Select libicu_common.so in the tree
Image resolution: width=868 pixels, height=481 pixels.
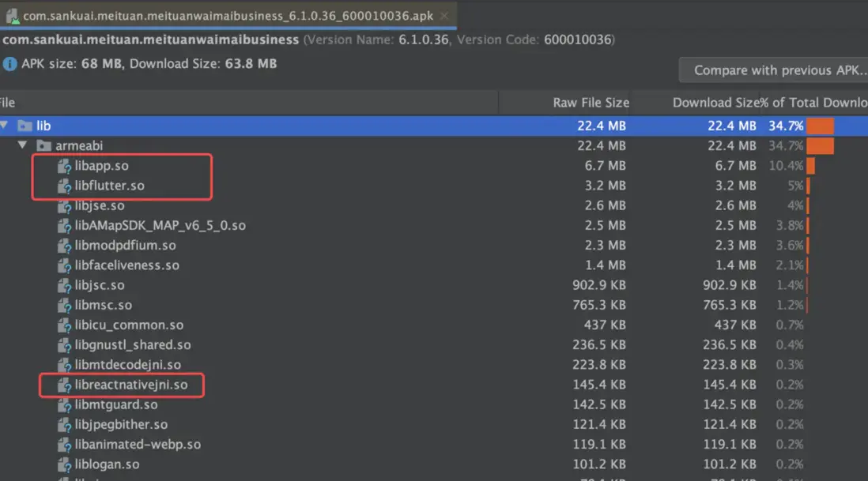tap(129, 325)
